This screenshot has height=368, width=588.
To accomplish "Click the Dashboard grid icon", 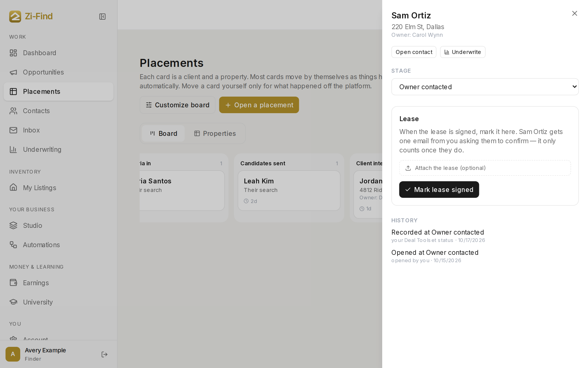I will [x=13, y=53].
